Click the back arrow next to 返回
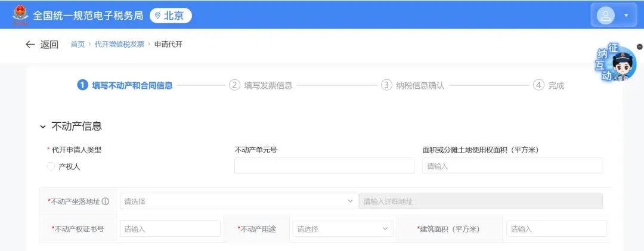 point(30,44)
